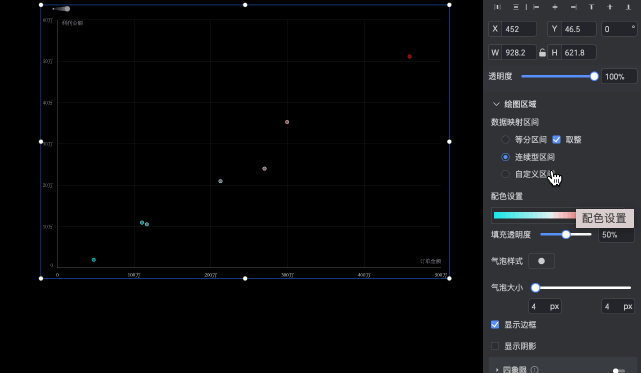Image resolution: width=641 pixels, height=373 pixels.
Task: Click the distribute vertically icon
Action: point(516,7)
